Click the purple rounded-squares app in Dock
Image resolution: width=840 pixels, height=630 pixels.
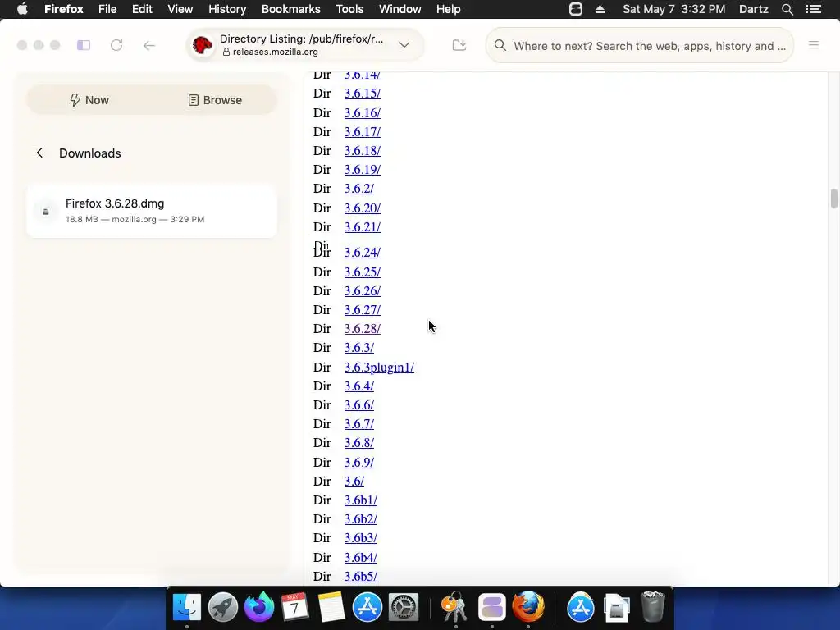click(492, 608)
